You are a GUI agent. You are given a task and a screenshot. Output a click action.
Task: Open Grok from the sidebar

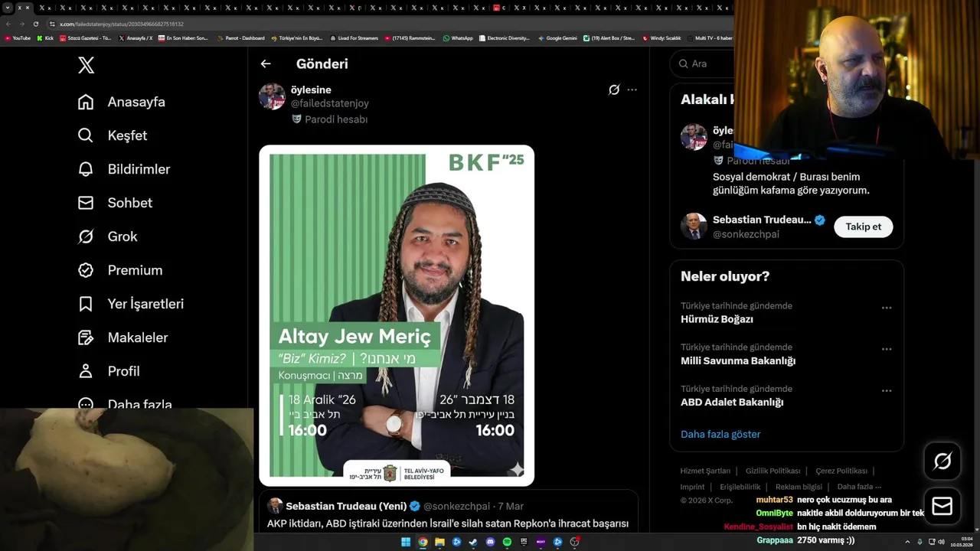pos(107,236)
